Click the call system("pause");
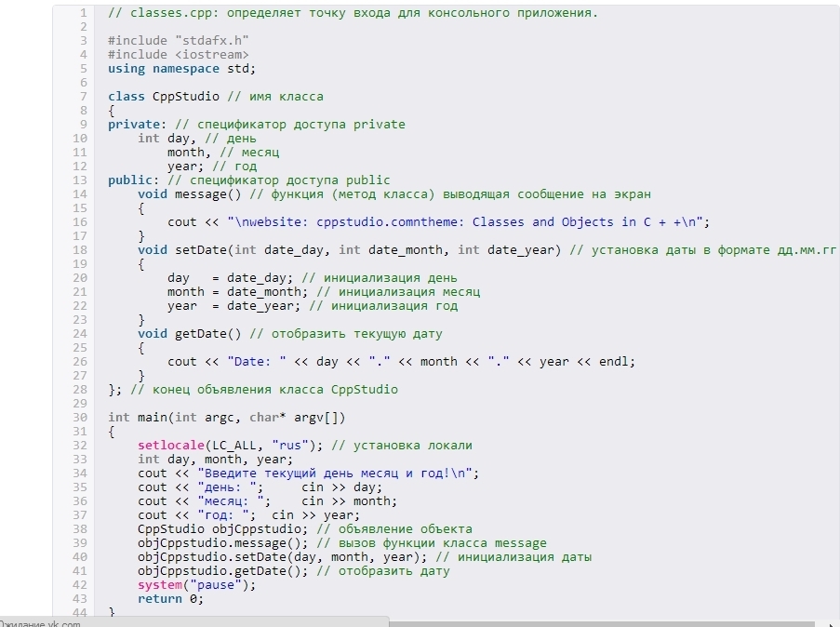This screenshot has height=627, width=840. (x=197, y=584)
